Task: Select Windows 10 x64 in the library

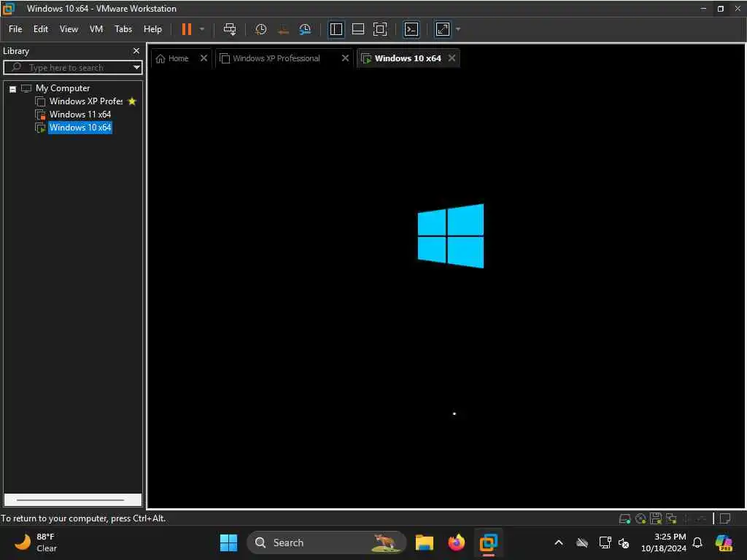Action: [x=80, y=128]
